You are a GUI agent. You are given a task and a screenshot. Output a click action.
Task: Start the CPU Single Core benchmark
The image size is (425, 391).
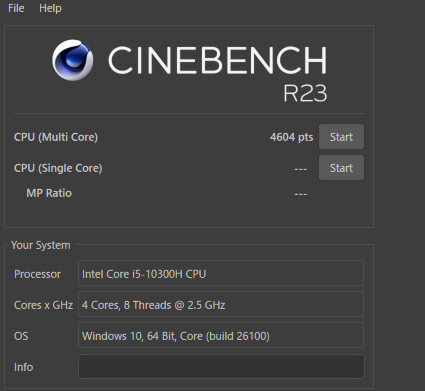coord(341,168)
